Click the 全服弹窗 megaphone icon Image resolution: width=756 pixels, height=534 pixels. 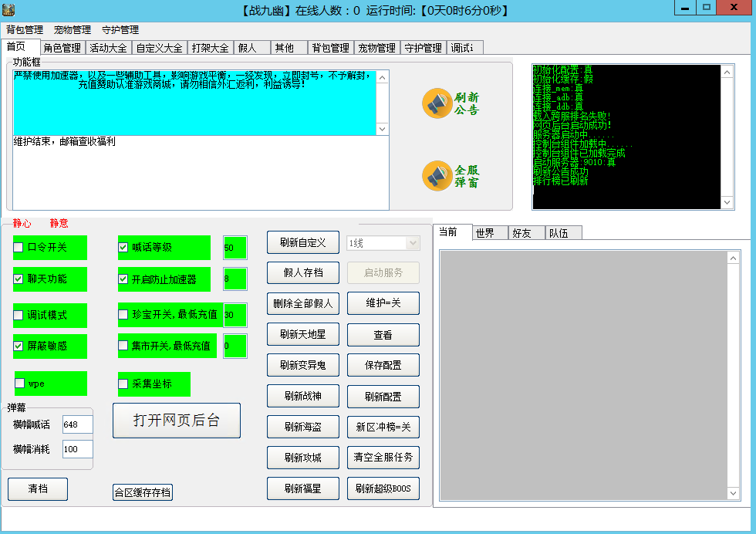pos(437,176)
